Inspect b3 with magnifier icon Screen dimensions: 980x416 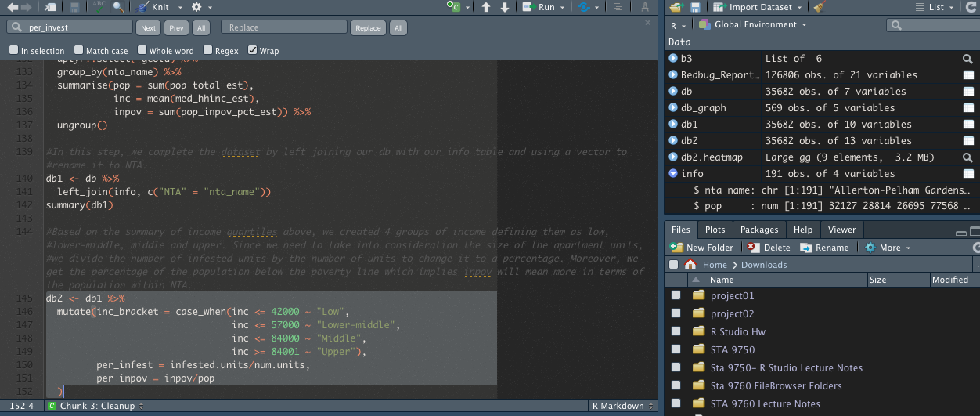[x=967, y=59]
